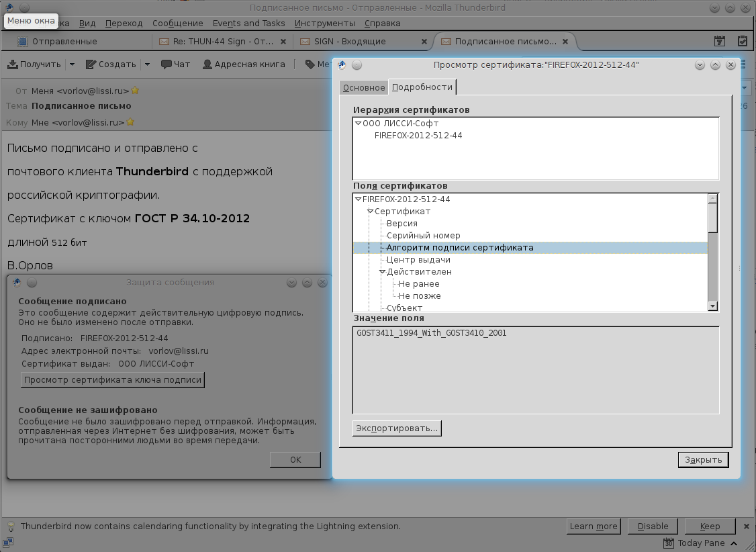Click the certificate viewer window menu icon
This screenshot has height=552, width=756.
click(342, 64)
